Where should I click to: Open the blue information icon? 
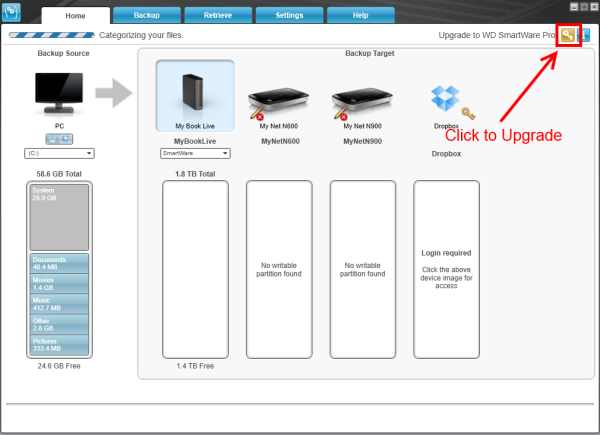585,35
